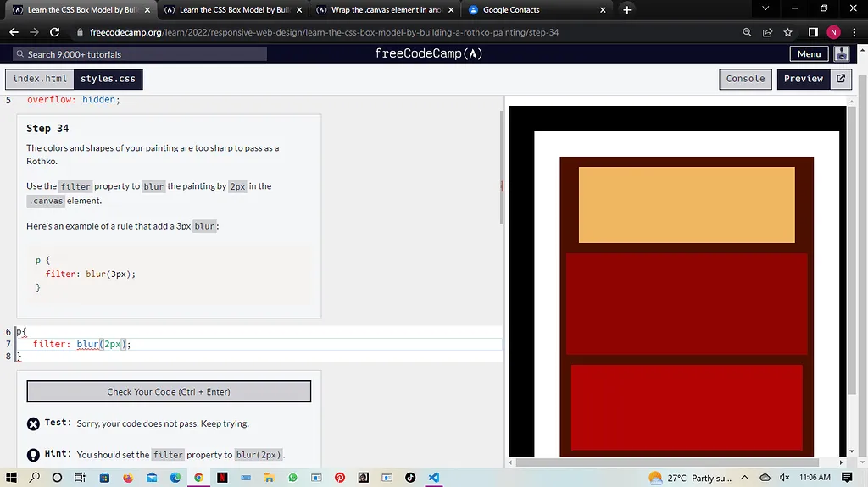The image size is (868, 487).
Task: Click the taskbar clock showing 11:06 AM
Action: point(815,477)
